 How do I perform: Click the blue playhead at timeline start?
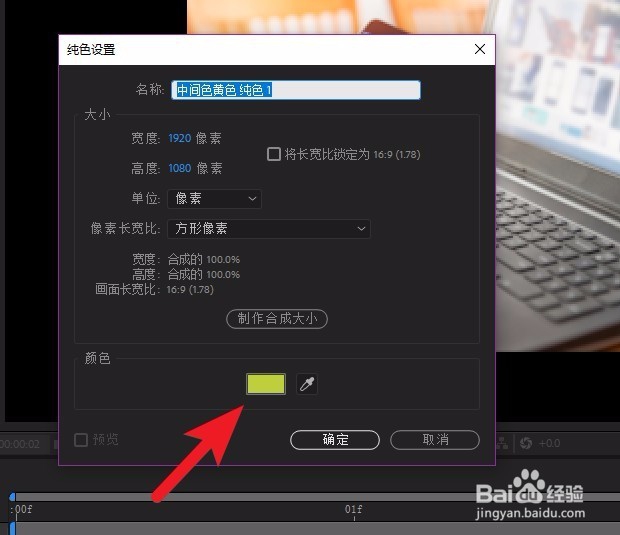pos(12,497)
